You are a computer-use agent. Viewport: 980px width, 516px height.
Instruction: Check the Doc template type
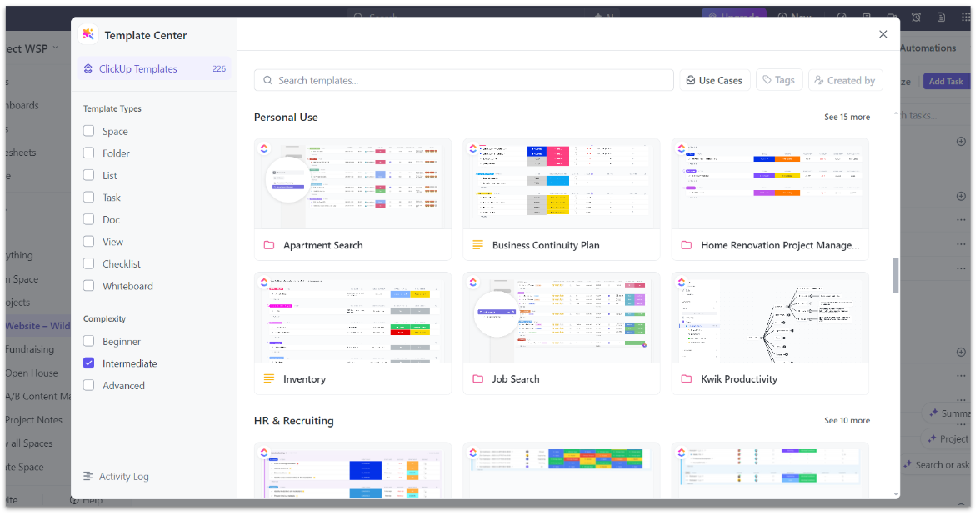pos(88,219)
